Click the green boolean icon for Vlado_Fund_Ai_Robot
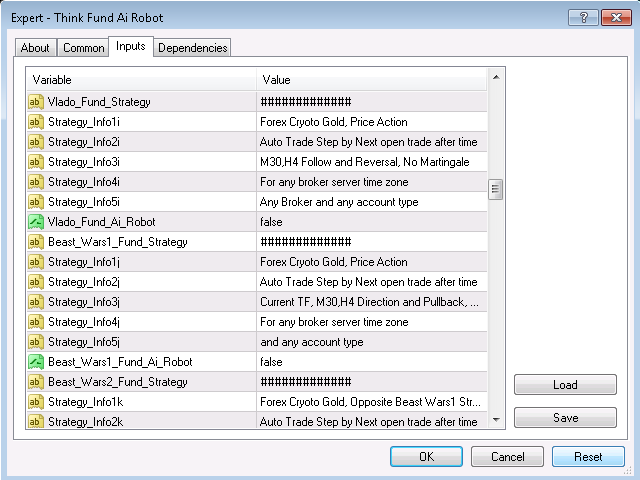This screenshot has height=480, width=640. click(36, 222)
